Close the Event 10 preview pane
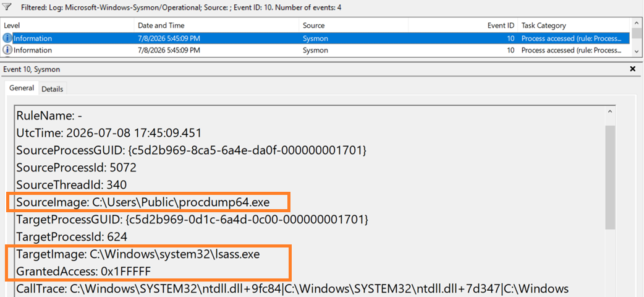Viewport: 644px width, 297px height. pos(632,69)
